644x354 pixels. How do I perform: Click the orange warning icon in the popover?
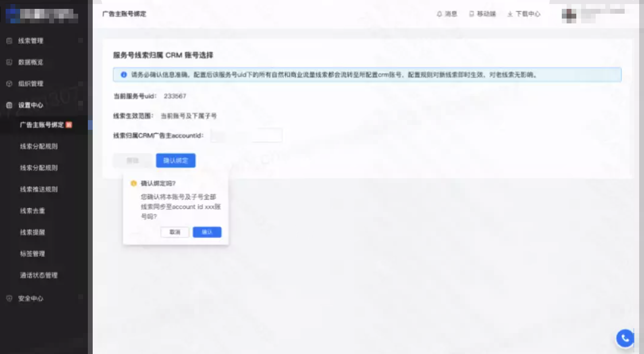(x=134, y=183)
